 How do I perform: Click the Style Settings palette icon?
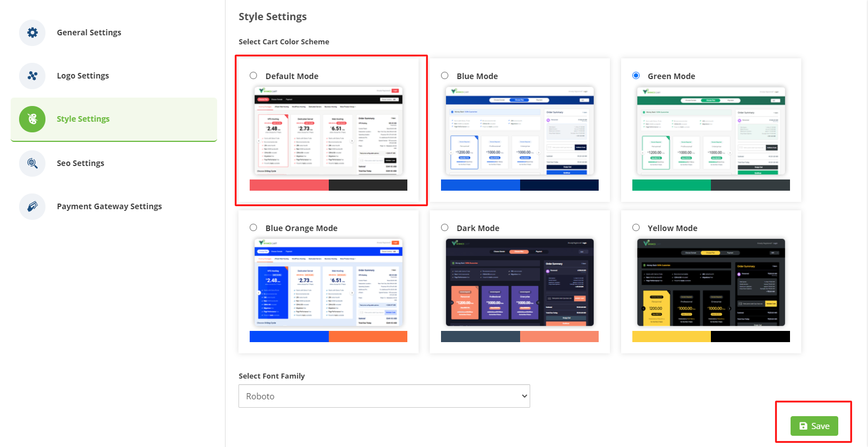33,119
